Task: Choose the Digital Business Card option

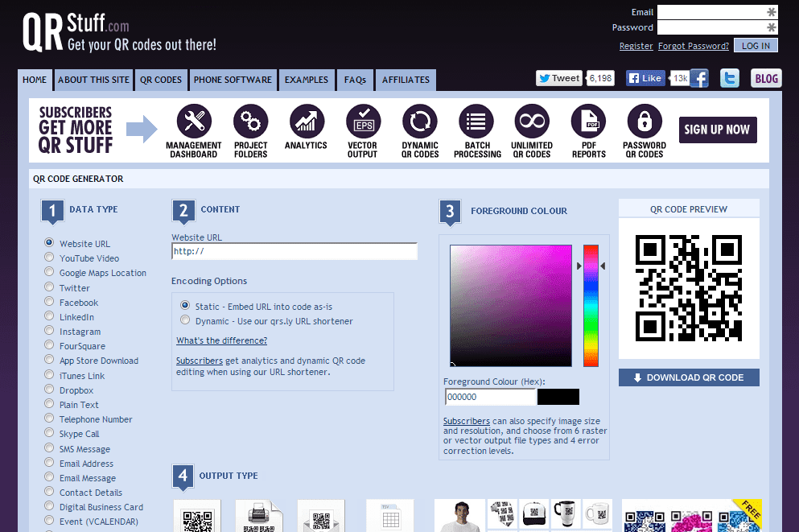Action: 49,506
